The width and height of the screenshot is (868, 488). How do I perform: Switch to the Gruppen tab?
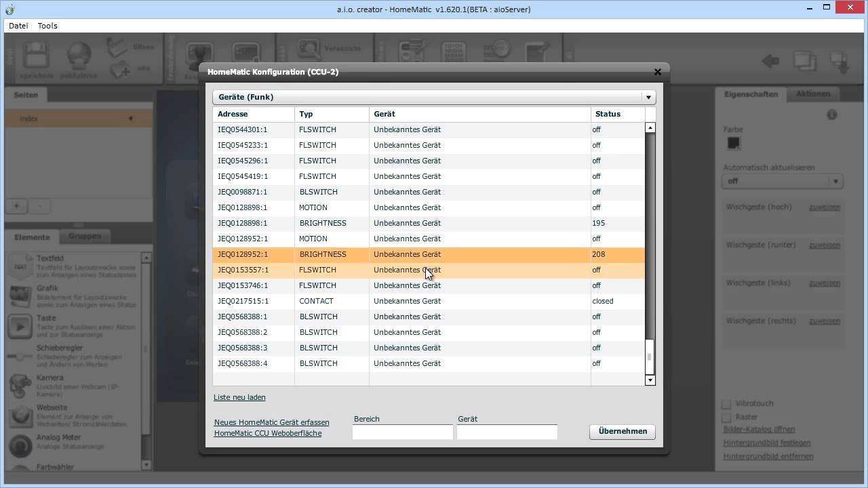(x=85, y=237)
